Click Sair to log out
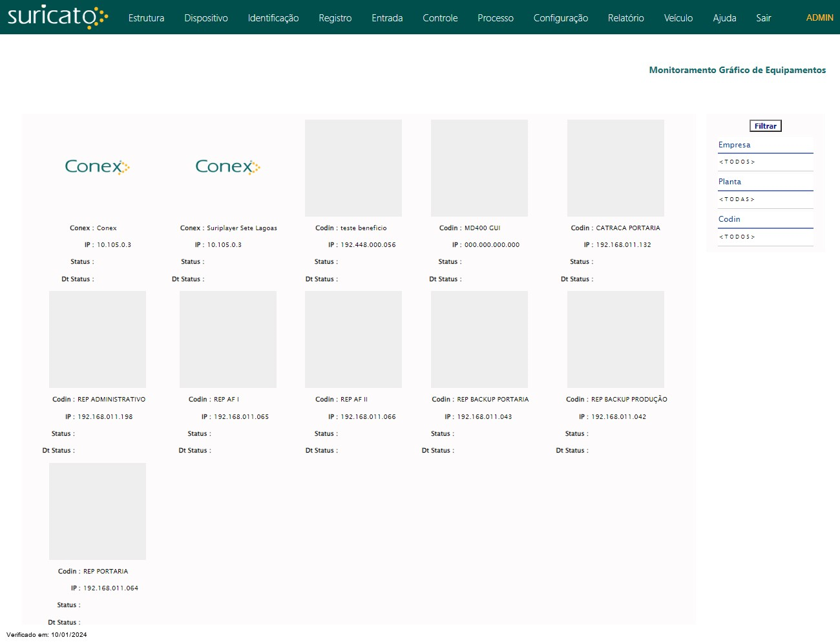 tap(764, 18)
